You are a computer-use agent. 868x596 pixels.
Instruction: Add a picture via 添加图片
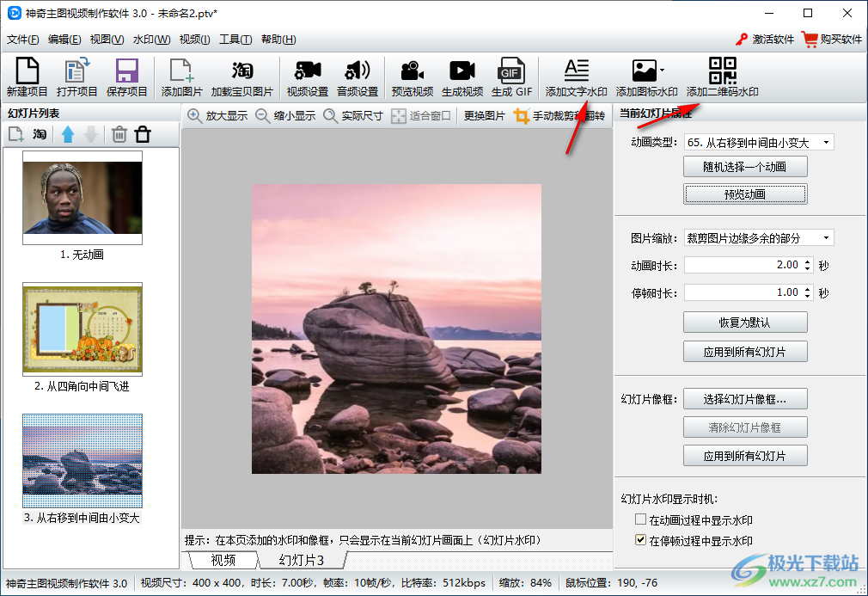click(181, 77)
